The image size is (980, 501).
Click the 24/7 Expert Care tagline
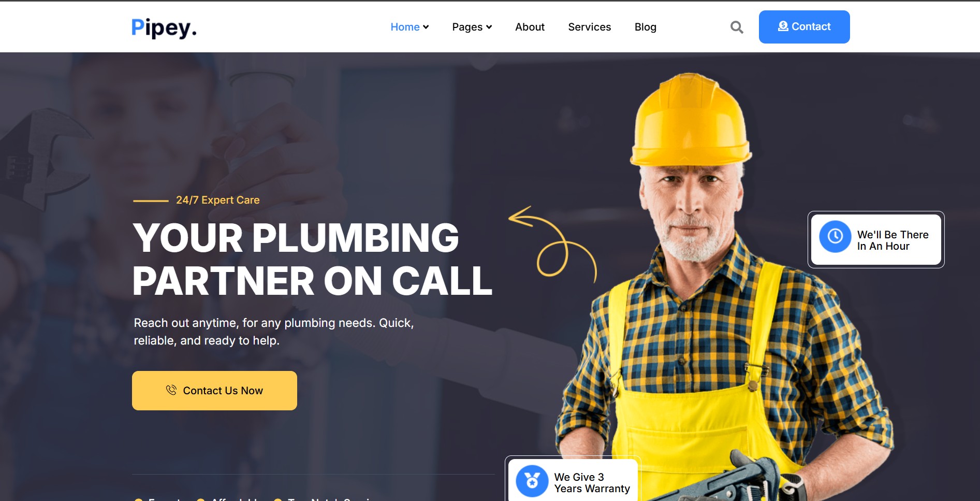click(x=217, y=200)
